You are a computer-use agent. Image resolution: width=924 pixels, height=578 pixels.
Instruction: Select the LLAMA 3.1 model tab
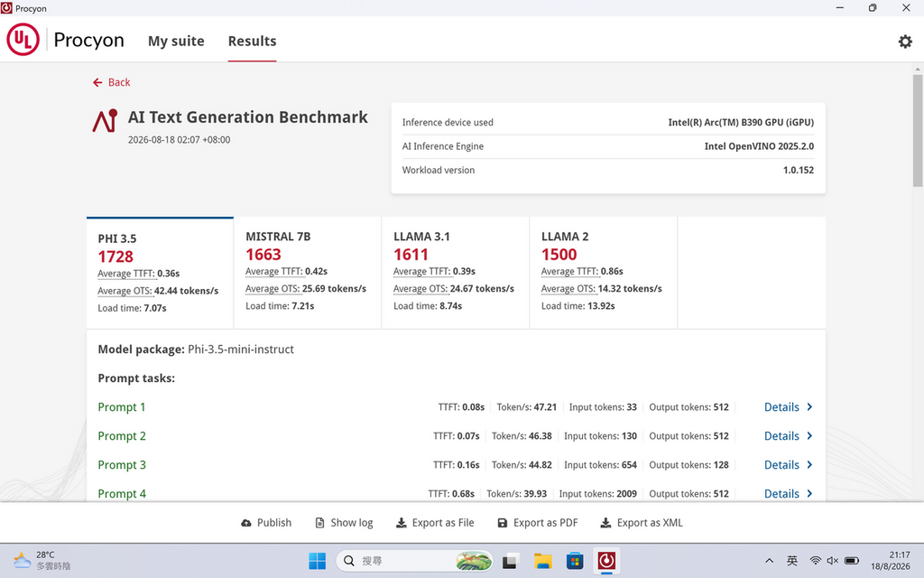[x=456, y=273]
